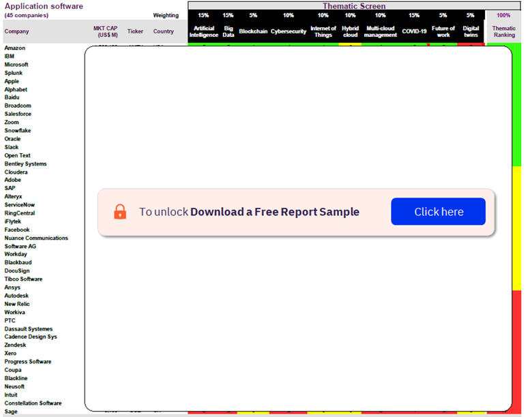Select the Snowflake company row
Screen dimensions: 532x417
point(18,131)
